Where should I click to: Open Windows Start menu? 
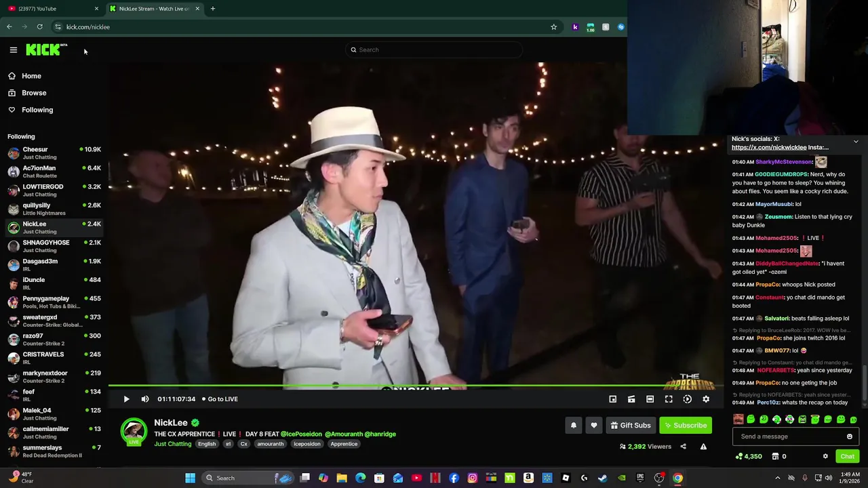[x=191, y=478]
